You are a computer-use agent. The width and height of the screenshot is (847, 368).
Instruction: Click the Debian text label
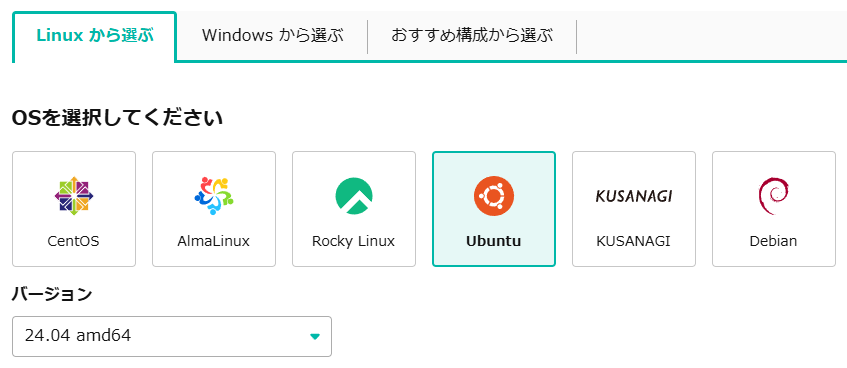tap(773, 240)
